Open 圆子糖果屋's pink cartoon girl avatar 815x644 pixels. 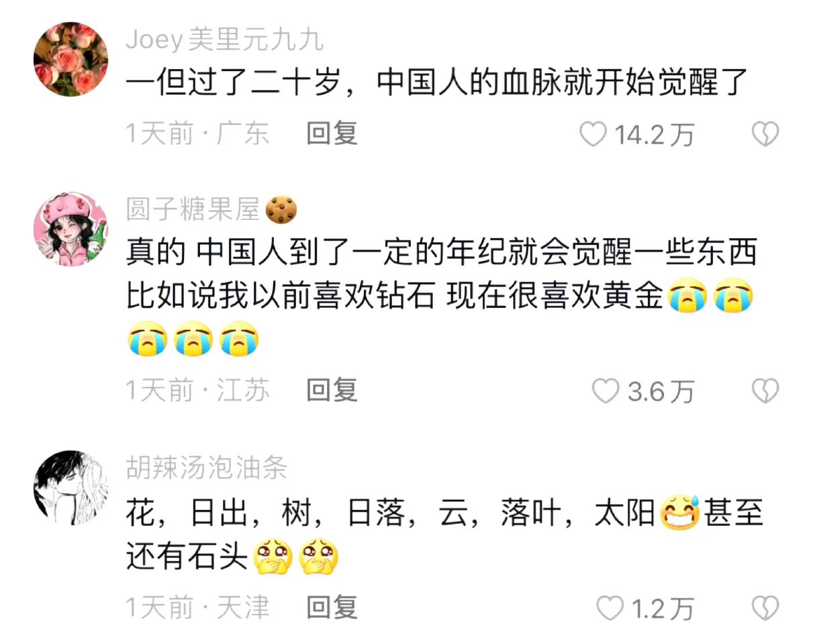70,229
